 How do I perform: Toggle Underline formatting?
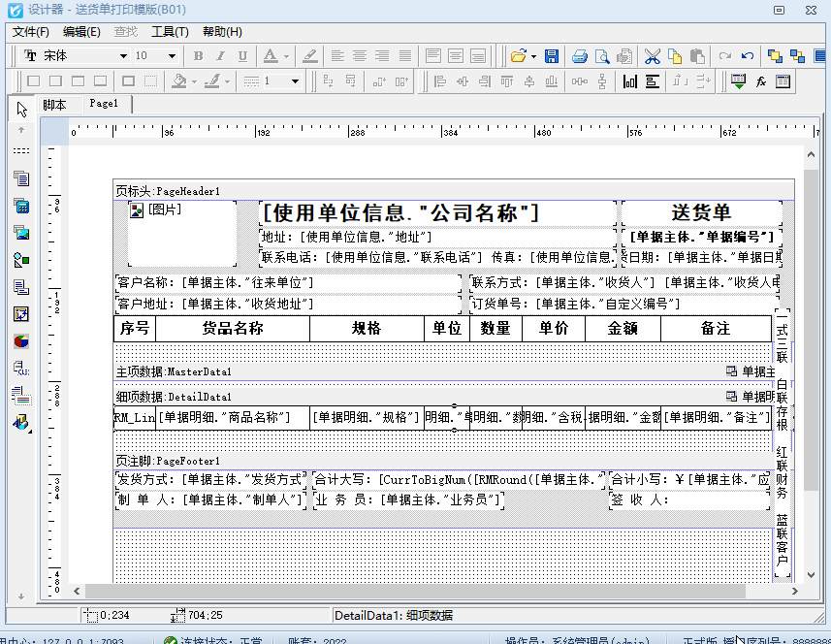(242, 56)
